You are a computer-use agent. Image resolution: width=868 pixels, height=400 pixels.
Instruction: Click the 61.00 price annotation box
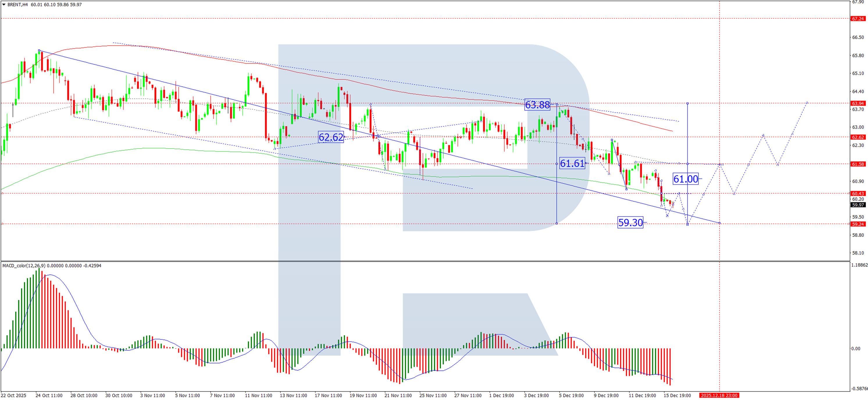pos(685,179)
